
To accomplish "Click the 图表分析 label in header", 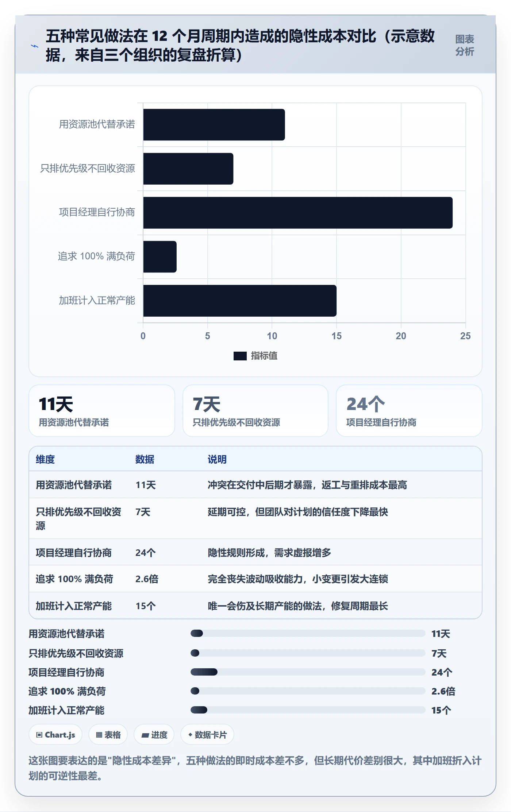I will click(464, 46).
